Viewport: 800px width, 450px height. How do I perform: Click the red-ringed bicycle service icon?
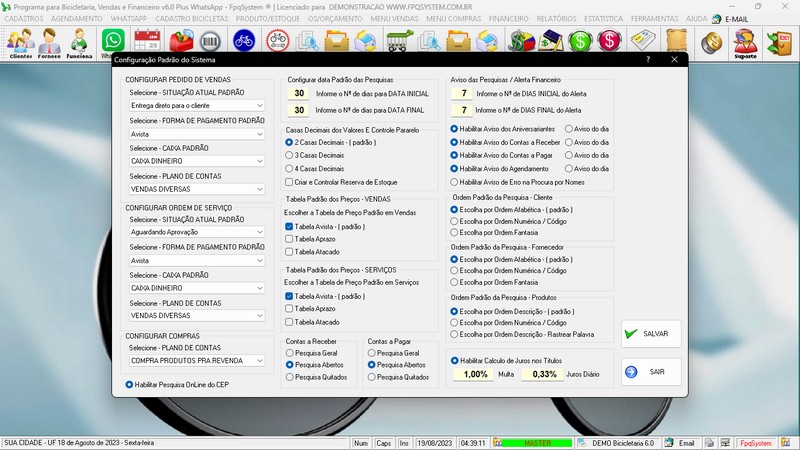click(x=278, y=41)
